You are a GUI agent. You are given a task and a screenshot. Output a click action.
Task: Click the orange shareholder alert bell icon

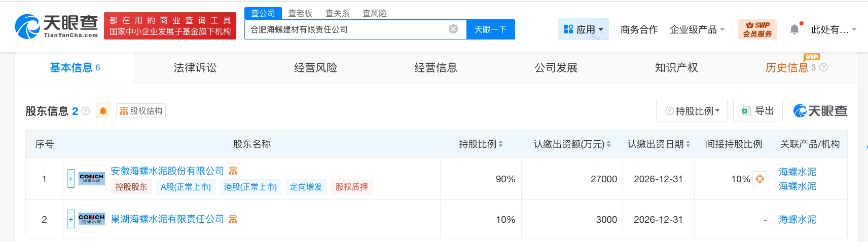tap(103, 111)
